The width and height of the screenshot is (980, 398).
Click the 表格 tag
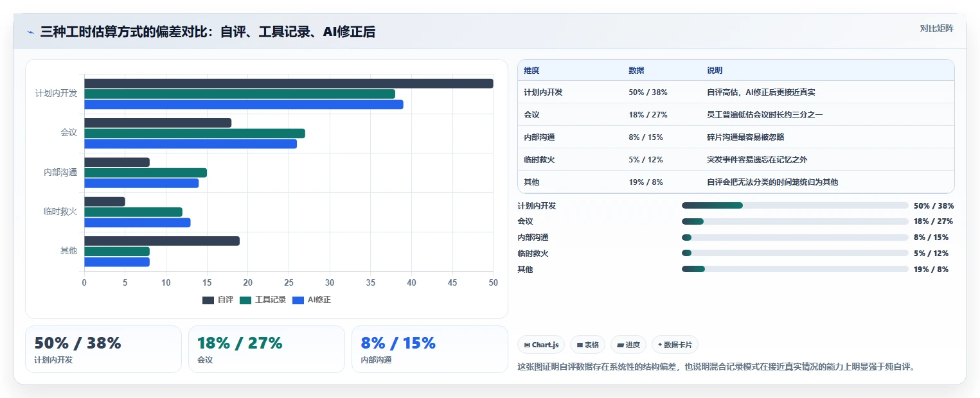587,345
